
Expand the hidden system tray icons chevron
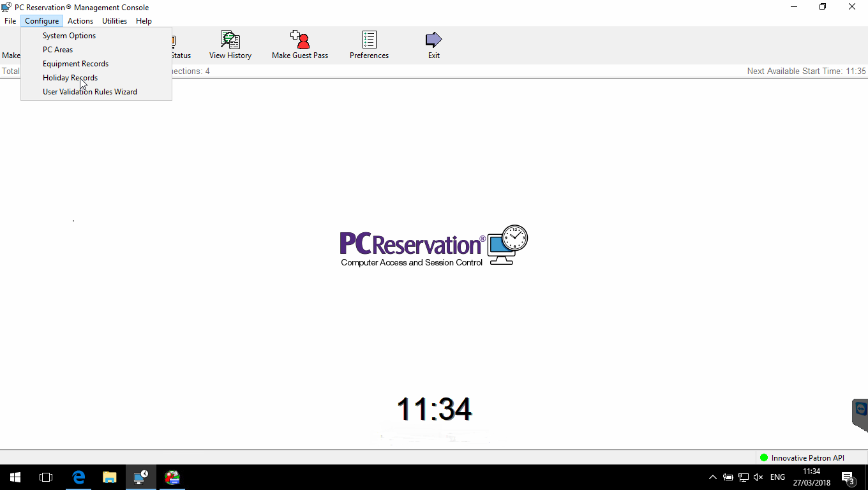[x=713, y=477]
